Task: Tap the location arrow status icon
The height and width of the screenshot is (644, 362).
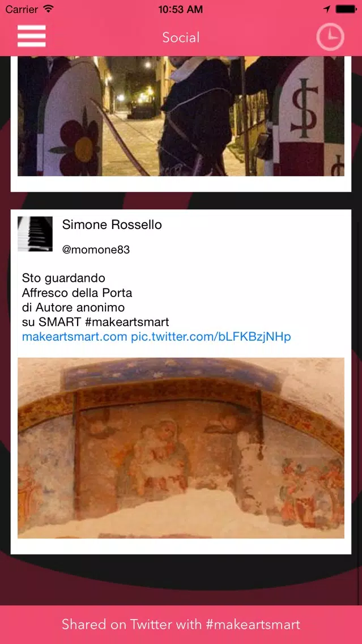Action: [327, 9]
